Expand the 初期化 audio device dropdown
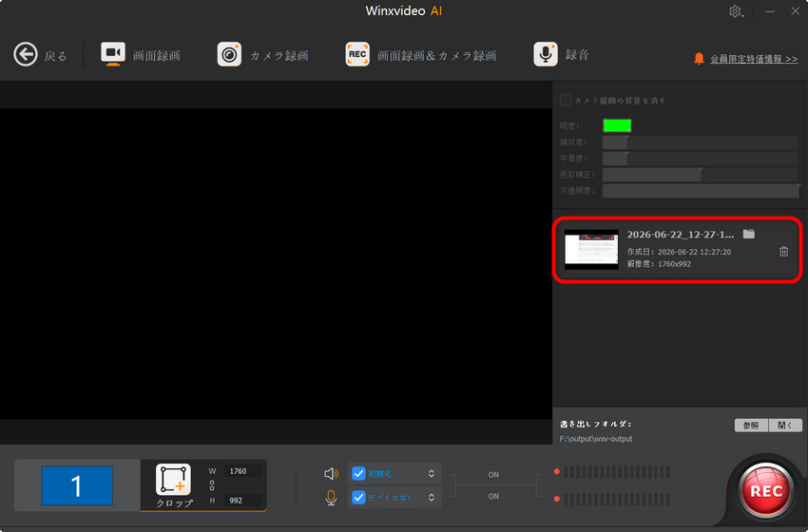Viewport: 808px width, 532px height. pyautogui.click(x=432, y=473)
